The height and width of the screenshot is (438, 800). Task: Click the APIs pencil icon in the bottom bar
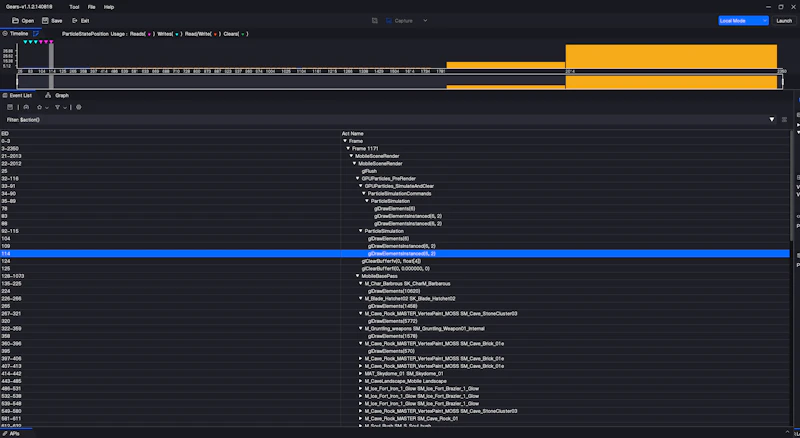pos(5,434)
